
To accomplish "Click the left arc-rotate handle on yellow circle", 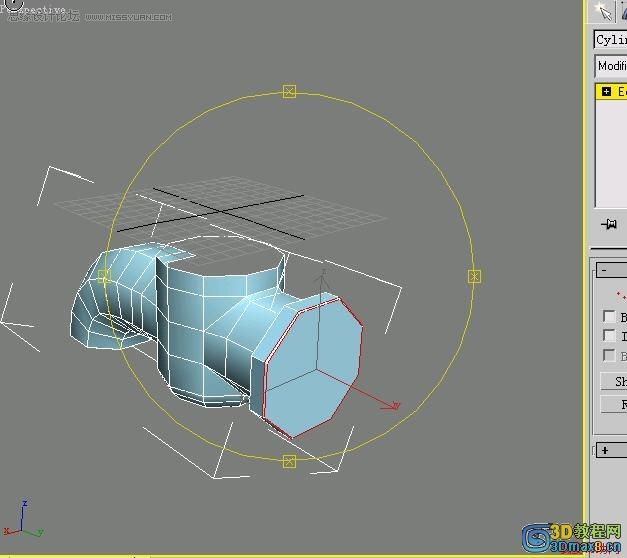I will tap(104, 276).
